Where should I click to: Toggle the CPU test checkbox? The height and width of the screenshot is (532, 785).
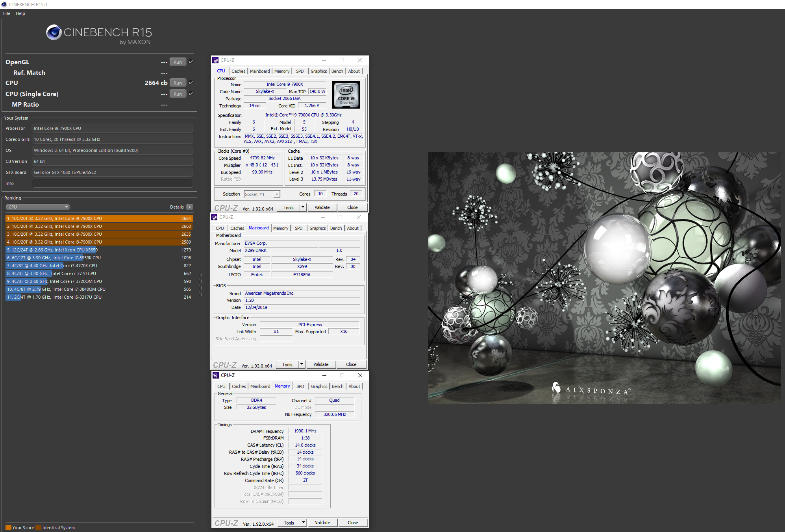pos(191,83)
